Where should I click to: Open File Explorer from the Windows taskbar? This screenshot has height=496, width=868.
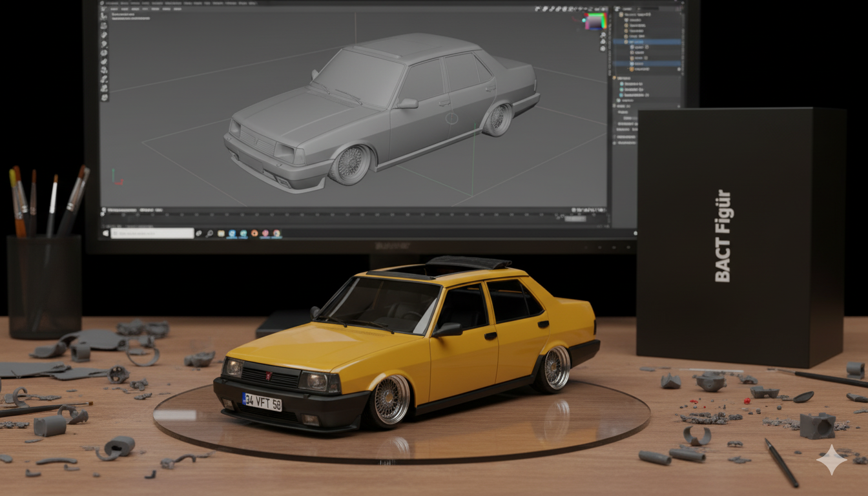tap(221, 233)
